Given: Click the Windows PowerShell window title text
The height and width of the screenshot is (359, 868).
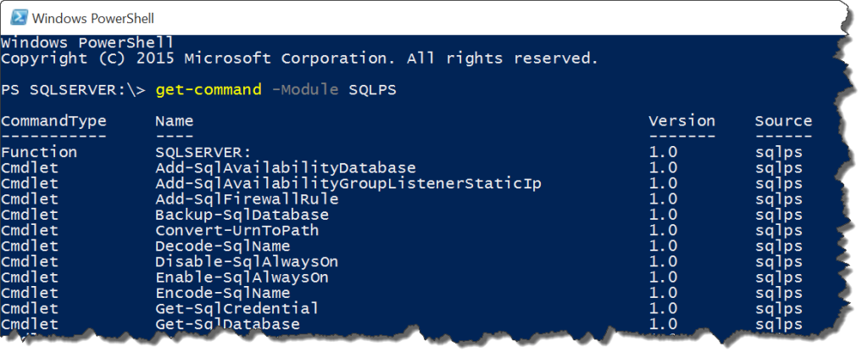Looking at the screenshot, I should click(x=93, y=19).
